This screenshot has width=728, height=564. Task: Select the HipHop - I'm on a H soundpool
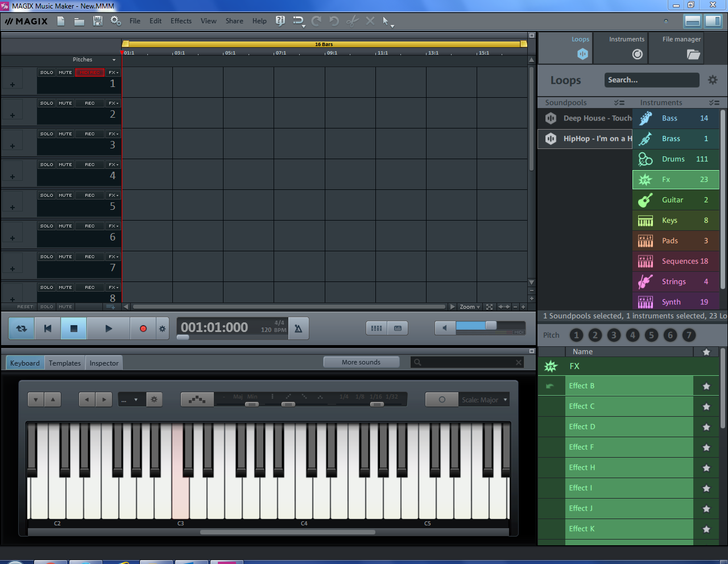[585, 139]
